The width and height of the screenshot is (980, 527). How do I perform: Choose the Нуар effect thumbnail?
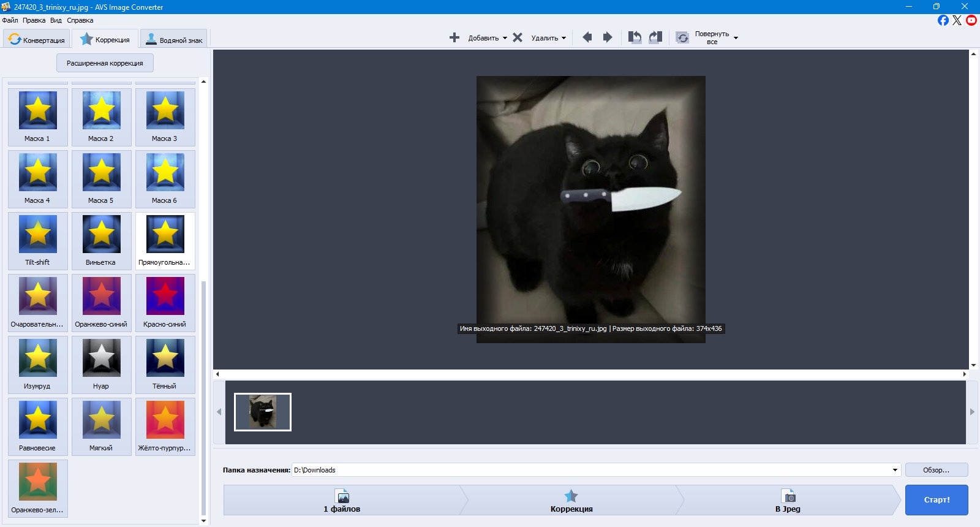101,365
